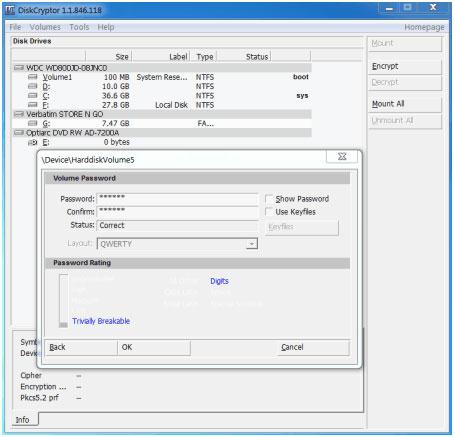Open the File menu
The width and height of the screenshot is (454, 437).
tap(15, 27)
